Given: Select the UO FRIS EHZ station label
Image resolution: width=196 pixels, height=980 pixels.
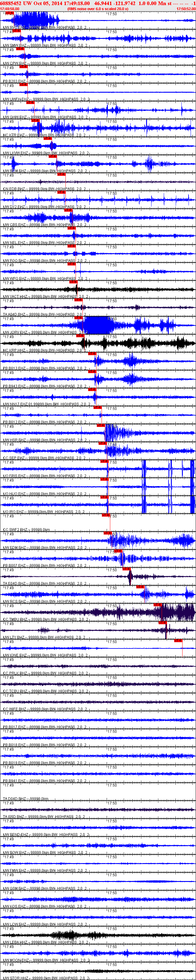Looking at the screenshot, I should click(45, 476).
